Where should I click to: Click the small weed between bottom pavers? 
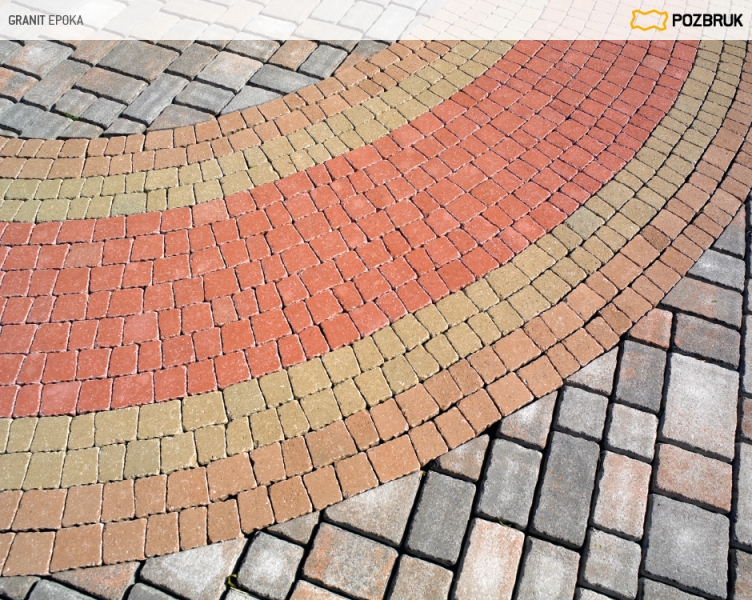[x=232, y=581]
